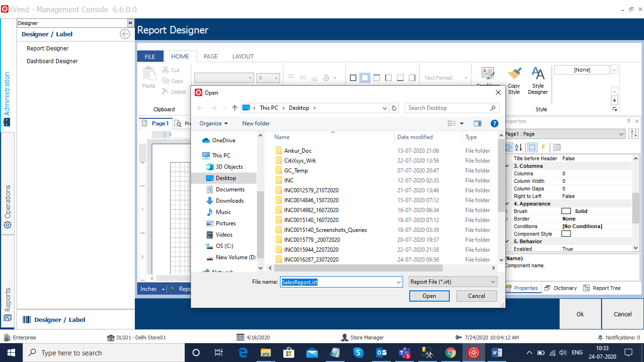
Task: Click the Task View taskbar icon
Action: point(219,353)
